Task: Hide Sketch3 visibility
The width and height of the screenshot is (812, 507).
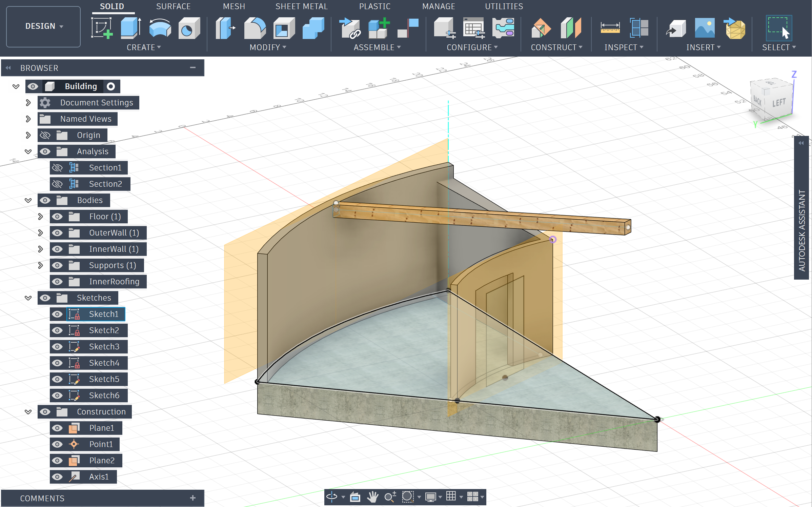Action: click(57, 347)
